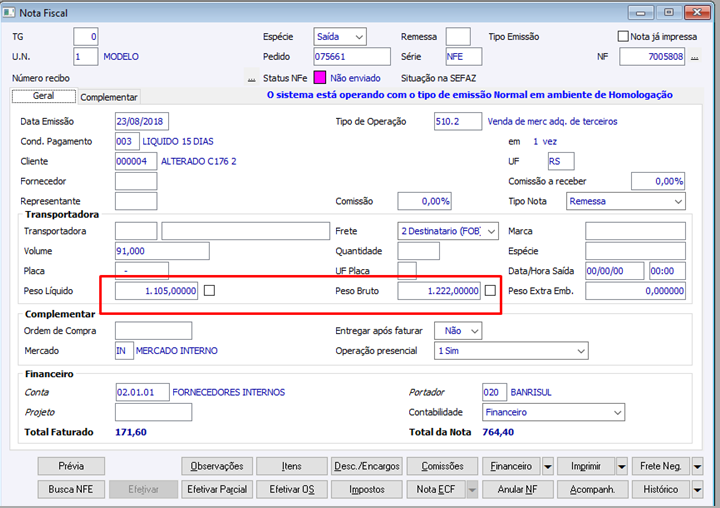Click the Histórico button
The image size is (720, 508).
pyautogui.click(x=661, y=490)
